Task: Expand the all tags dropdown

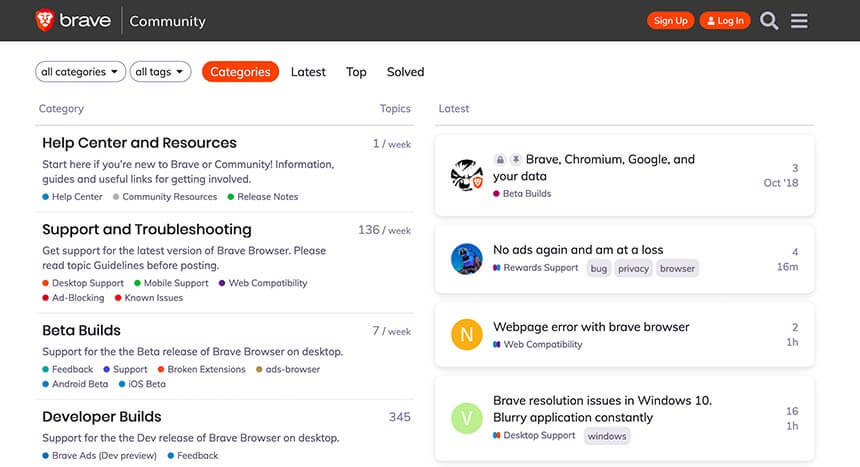Action: (160, 72)
